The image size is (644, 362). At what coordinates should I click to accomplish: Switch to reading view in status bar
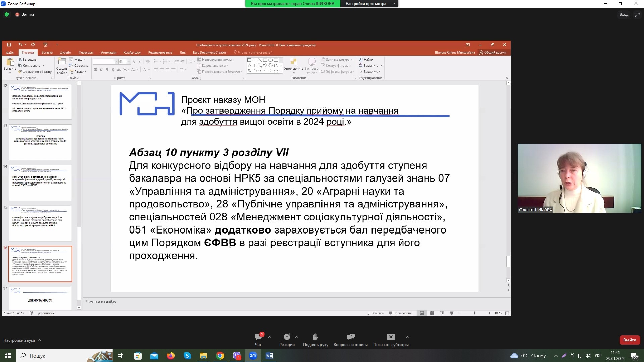442,313
